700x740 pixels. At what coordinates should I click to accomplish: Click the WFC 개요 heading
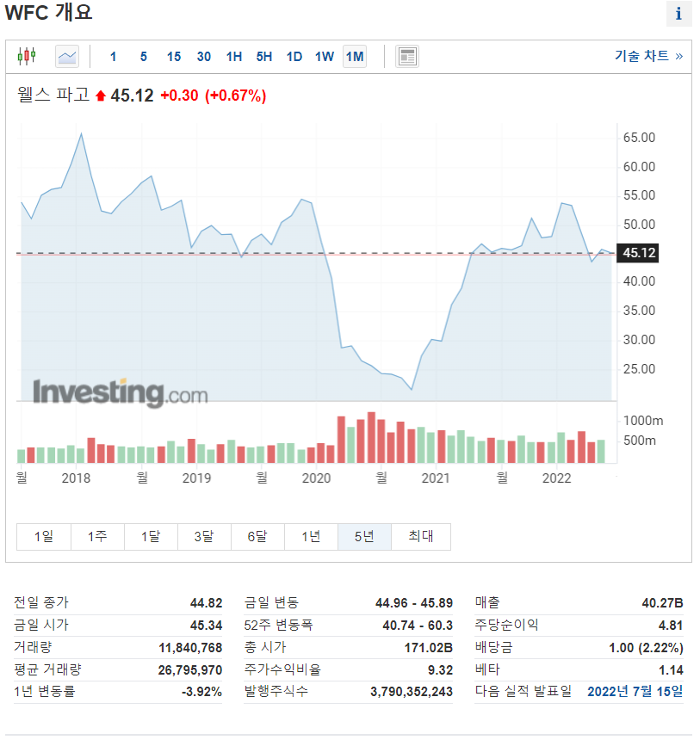coord(49,12)
